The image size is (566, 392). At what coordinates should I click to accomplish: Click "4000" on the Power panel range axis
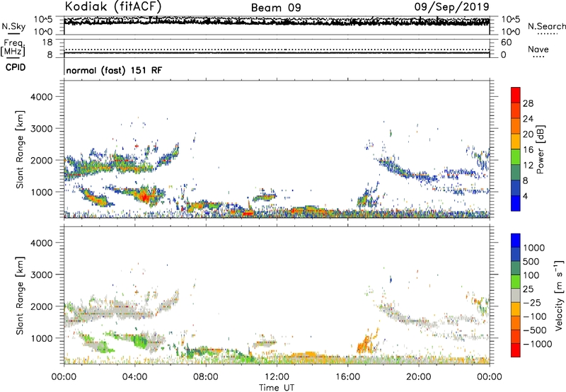42,97
